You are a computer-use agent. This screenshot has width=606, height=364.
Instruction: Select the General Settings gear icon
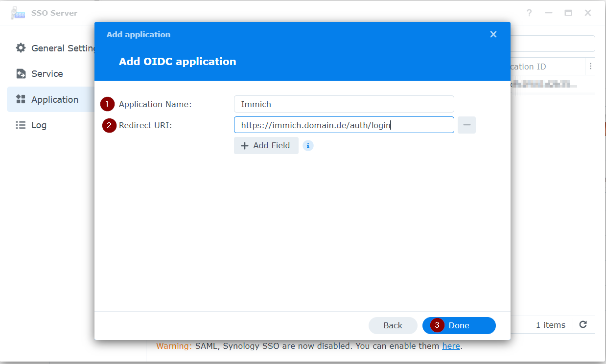pyautogui.click(x=21, y=48)
